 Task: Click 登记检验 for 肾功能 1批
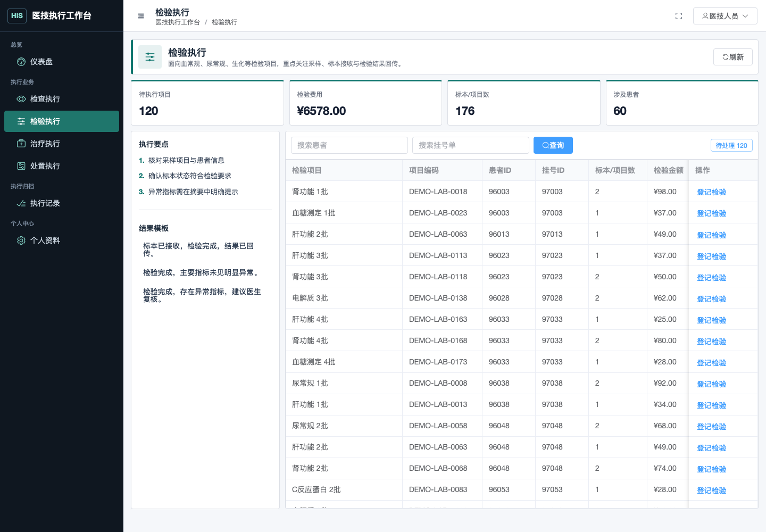tap(712, 192)
